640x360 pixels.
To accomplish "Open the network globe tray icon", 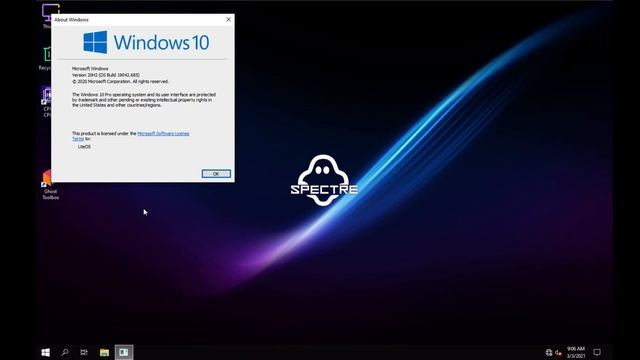I will [x=549, y=353].
